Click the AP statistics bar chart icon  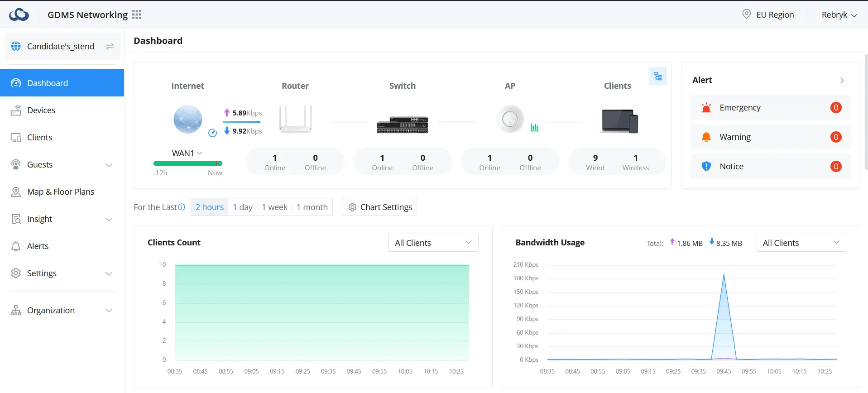[535, 128]
